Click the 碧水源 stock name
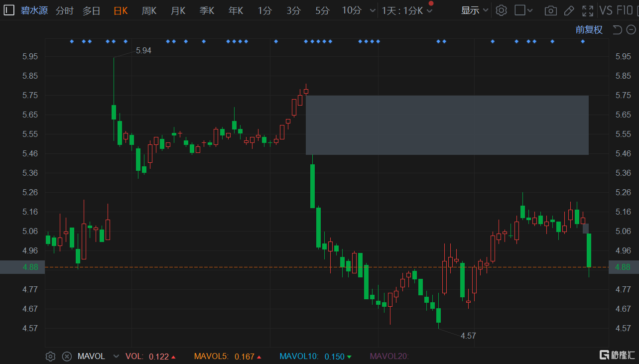639x364 pixels. pyautogui.click(x=34, y=10)
